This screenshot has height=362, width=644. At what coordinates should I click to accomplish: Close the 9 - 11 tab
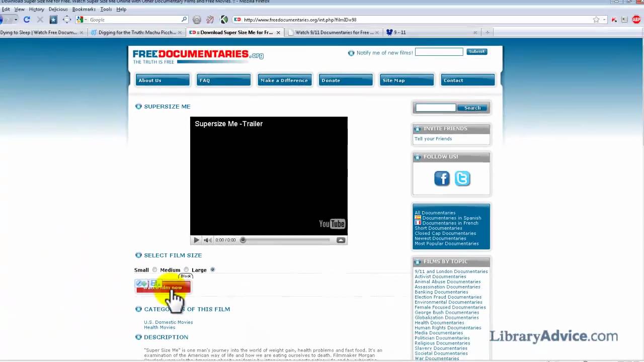(x=475, y=32)
